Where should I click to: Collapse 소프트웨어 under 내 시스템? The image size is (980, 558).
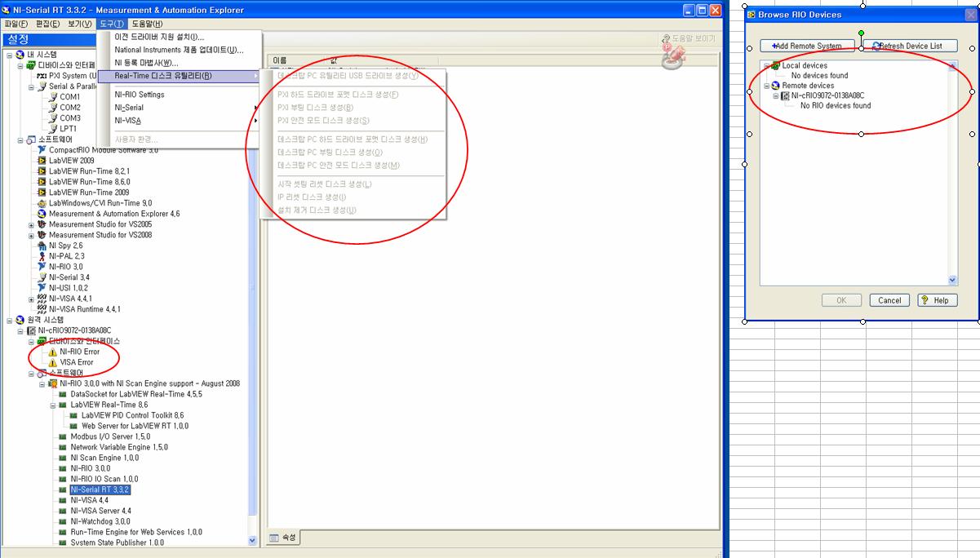click(x=20, y=139)
